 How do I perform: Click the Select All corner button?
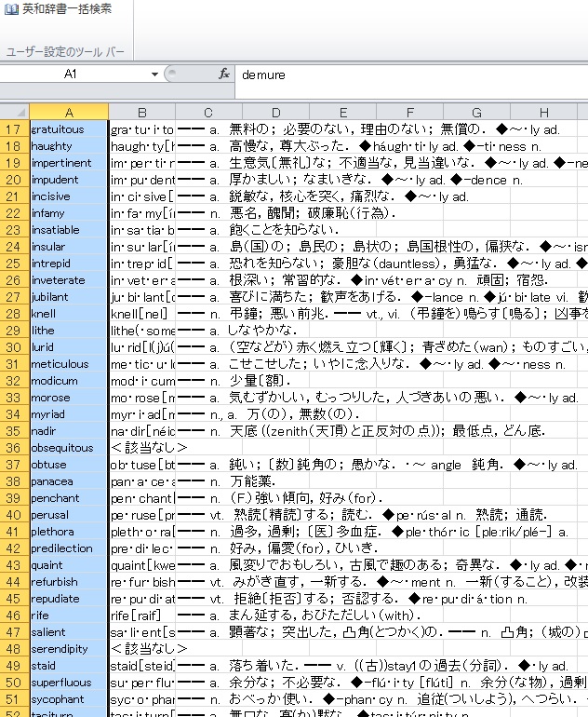tap(14, 112)
